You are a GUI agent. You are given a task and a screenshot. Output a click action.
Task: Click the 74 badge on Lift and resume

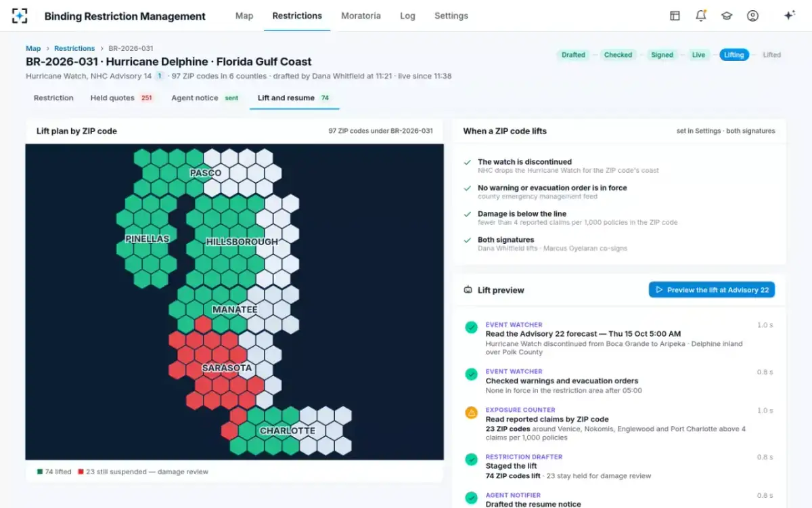(325, 98)
